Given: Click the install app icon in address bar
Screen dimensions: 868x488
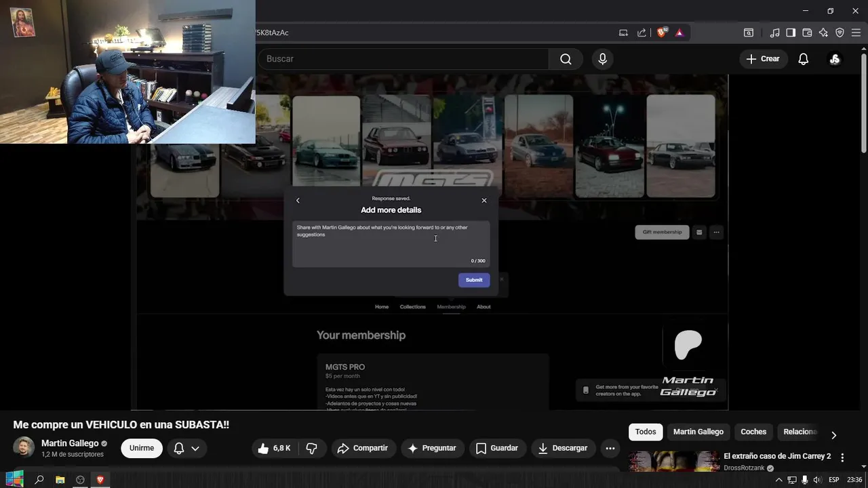Looking at the screenshot, I should click(x=623, y=33).
